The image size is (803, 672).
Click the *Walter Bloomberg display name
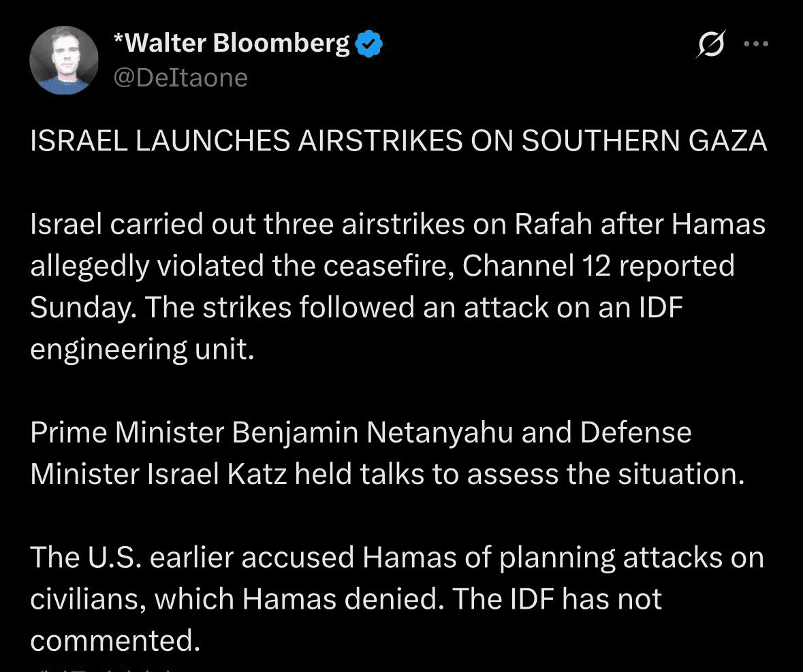click(232, 44)
